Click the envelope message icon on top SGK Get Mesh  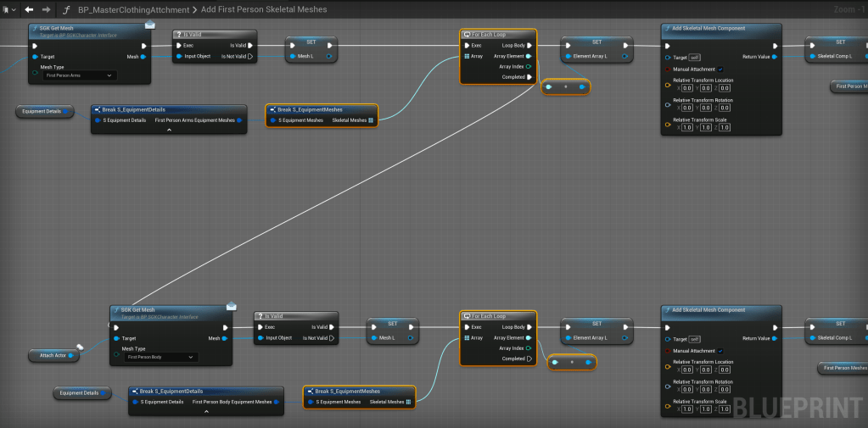coord(149,25)
